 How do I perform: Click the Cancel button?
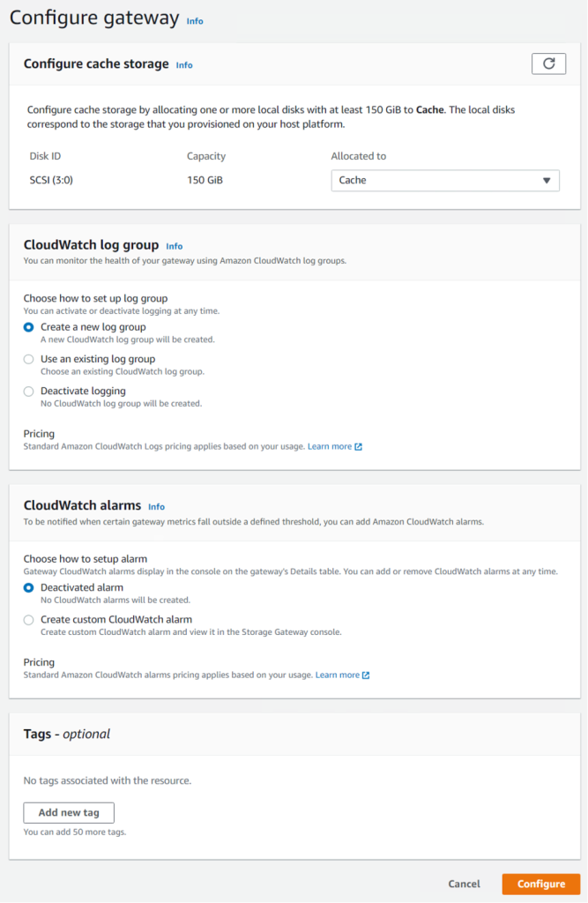coord(464,884)
